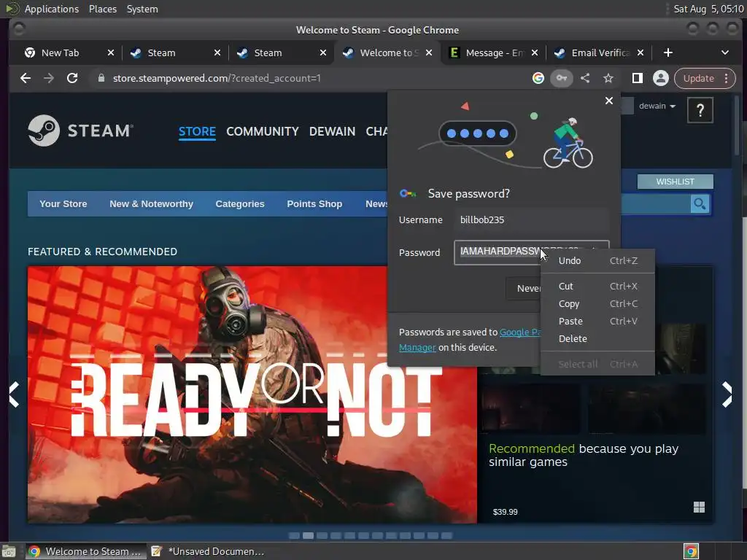Click the show desktop icon in taskbar
The image size is (747, 560).
click(x=9, y=551)
